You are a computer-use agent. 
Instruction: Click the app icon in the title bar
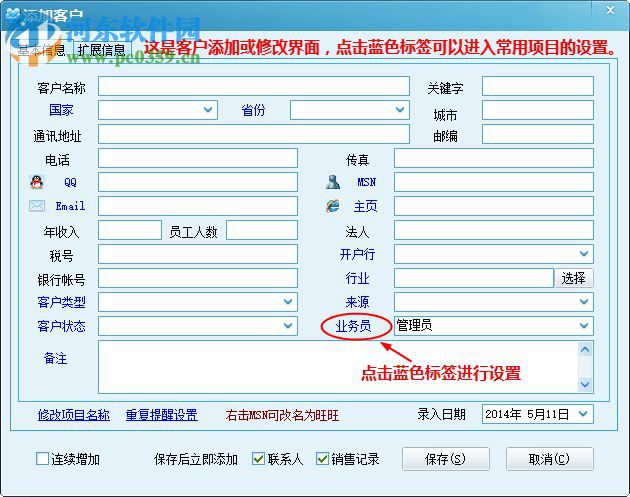[x=13, y=14]
